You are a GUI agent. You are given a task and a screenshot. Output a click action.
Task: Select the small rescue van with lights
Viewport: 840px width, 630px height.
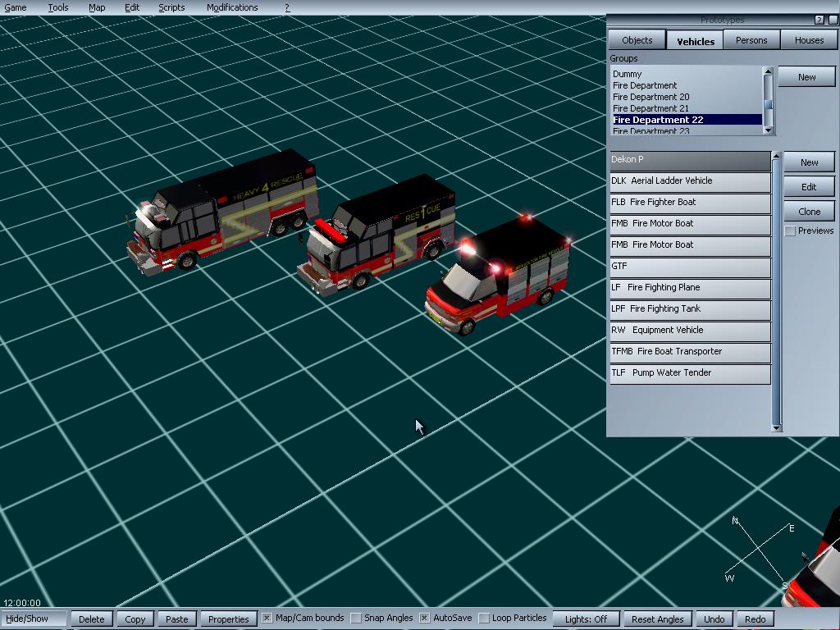[498, 276]
